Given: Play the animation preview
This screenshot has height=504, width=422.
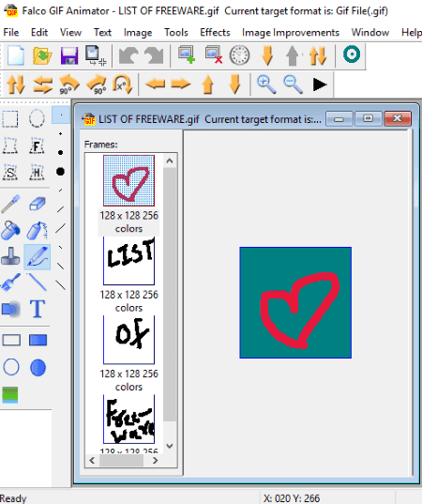Looking at the screenshot, I should coord(320,84).
